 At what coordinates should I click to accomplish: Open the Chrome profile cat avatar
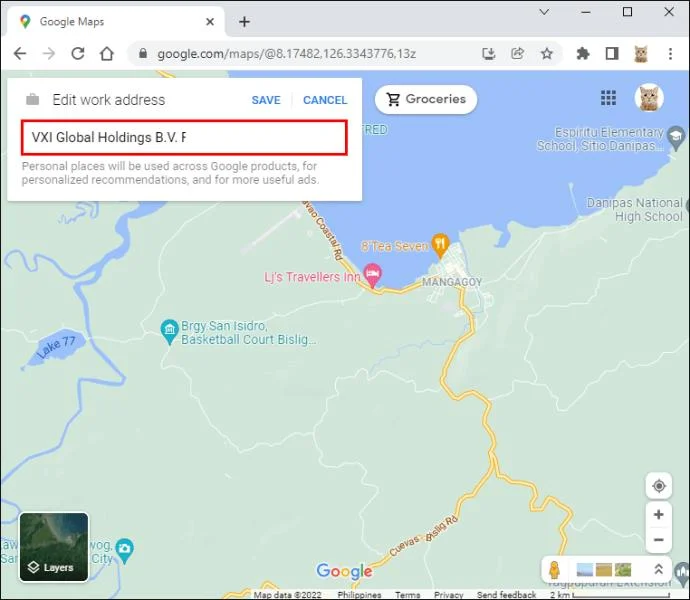click(641, 54)
